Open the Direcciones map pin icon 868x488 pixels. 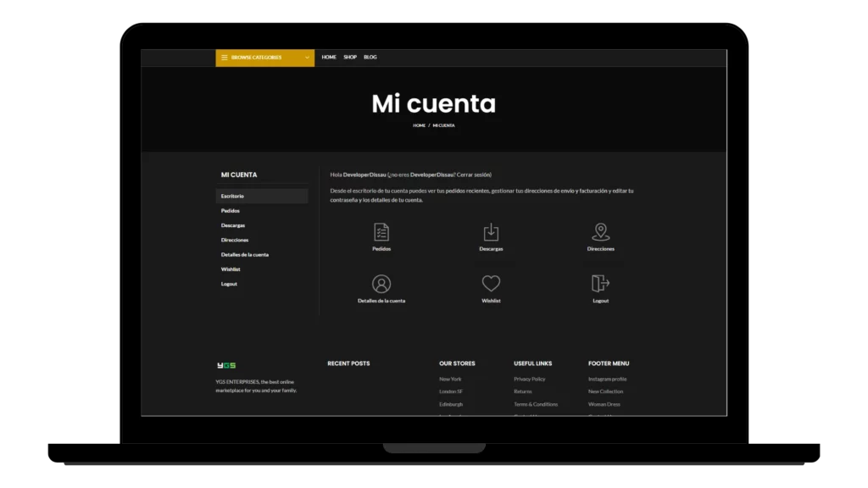tap(601, 232)
